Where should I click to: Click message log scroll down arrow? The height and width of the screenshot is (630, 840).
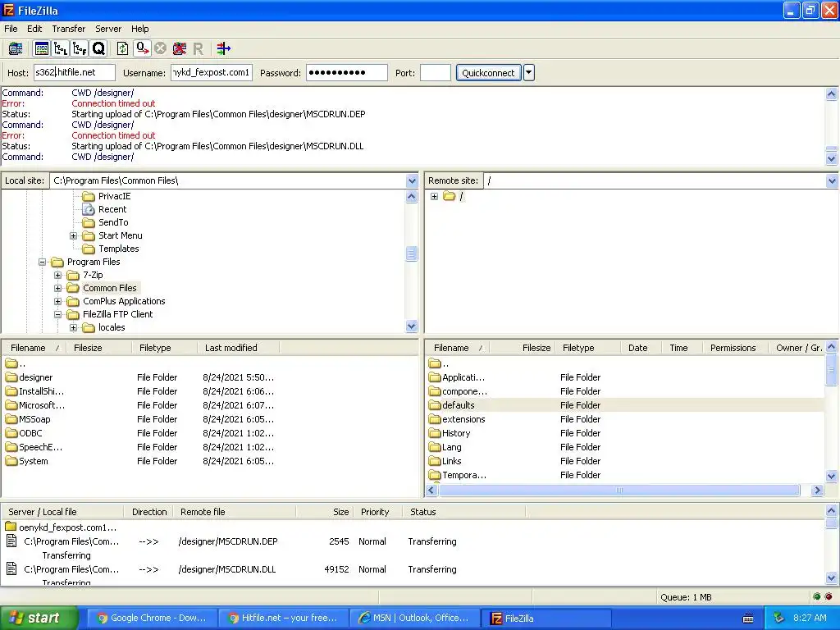(832, 158)
